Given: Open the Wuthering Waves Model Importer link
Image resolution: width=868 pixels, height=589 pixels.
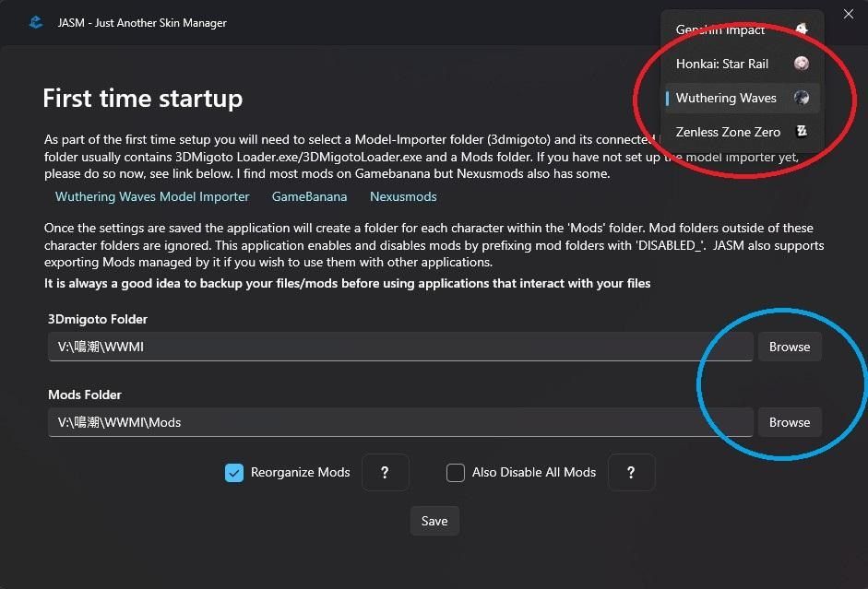Looking at the screenshot, I should [152, 196].
